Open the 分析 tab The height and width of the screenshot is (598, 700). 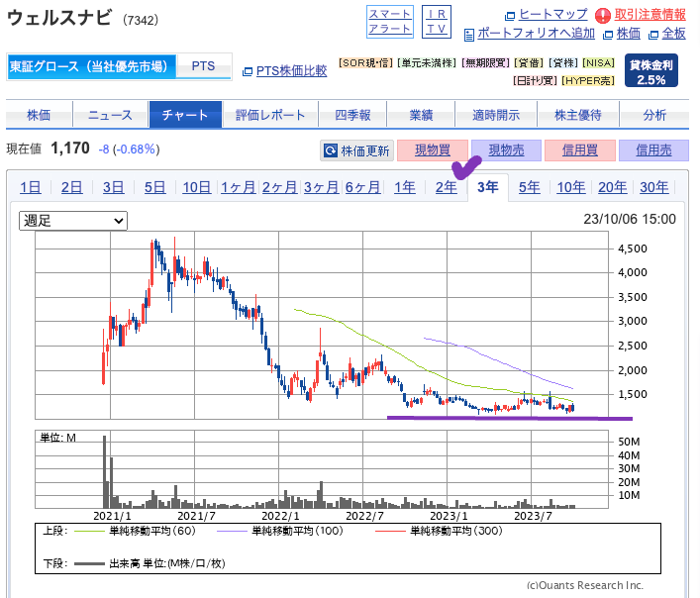pyautogui.click(x=654, y=115)
